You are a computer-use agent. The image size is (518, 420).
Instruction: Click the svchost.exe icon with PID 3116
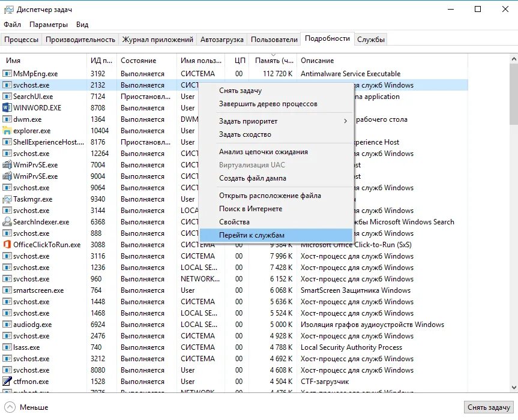coord(7,256)
